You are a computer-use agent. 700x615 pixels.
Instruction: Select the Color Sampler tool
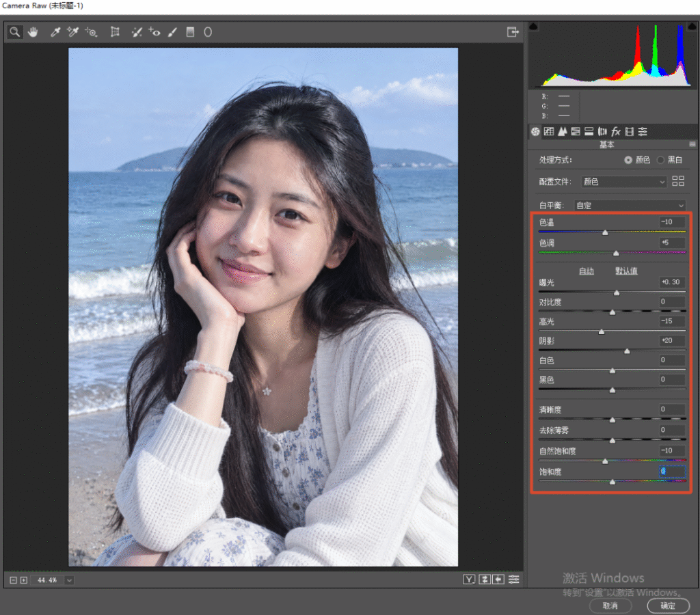[72, 32]
